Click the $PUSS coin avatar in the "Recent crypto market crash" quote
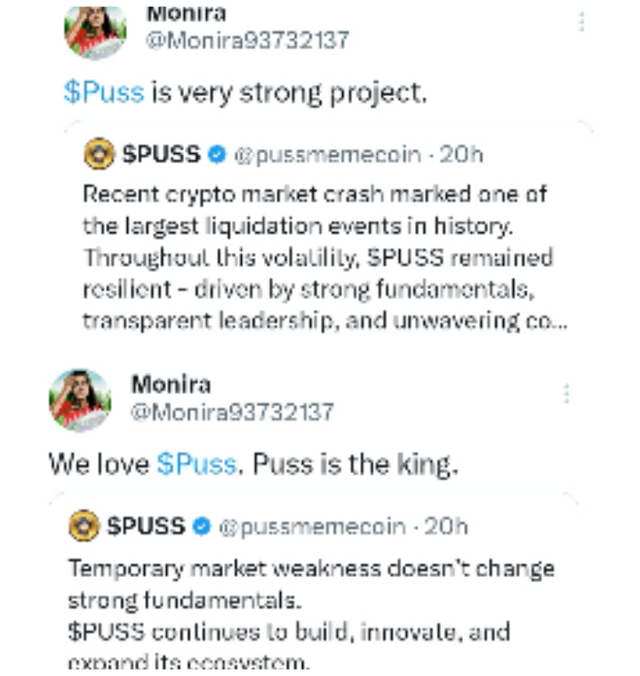Image resolution: width=640 pixels, height=676 pixels. (x=99, y=155)
